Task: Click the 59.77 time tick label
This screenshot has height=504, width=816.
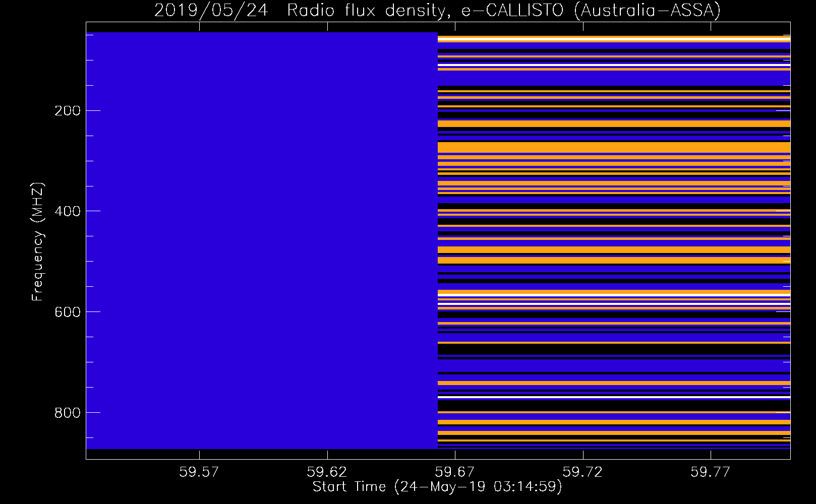Action: point(710,472)
